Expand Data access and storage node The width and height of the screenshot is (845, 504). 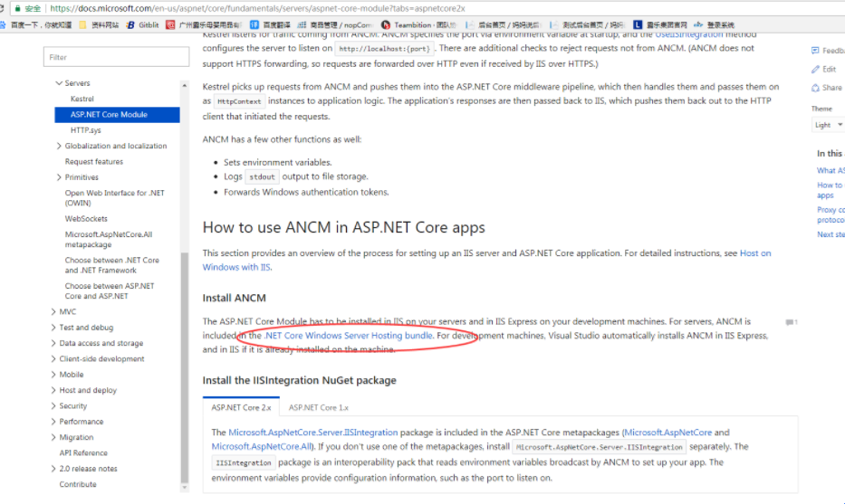click(x=53, y=343)
